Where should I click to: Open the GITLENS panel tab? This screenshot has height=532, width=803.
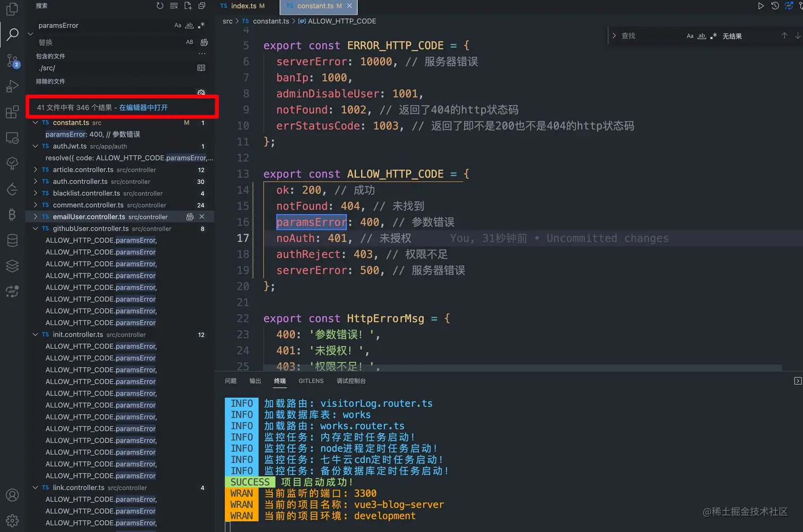point(311,381)
